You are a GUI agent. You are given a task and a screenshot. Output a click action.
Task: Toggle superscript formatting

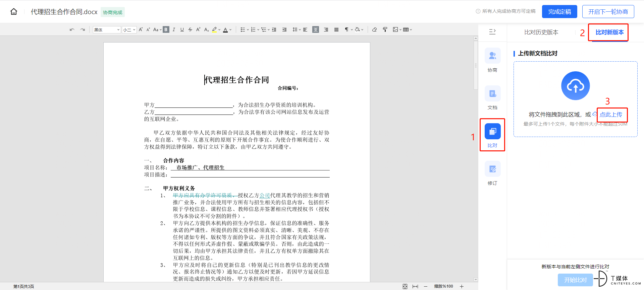click(x=198, y=29)
